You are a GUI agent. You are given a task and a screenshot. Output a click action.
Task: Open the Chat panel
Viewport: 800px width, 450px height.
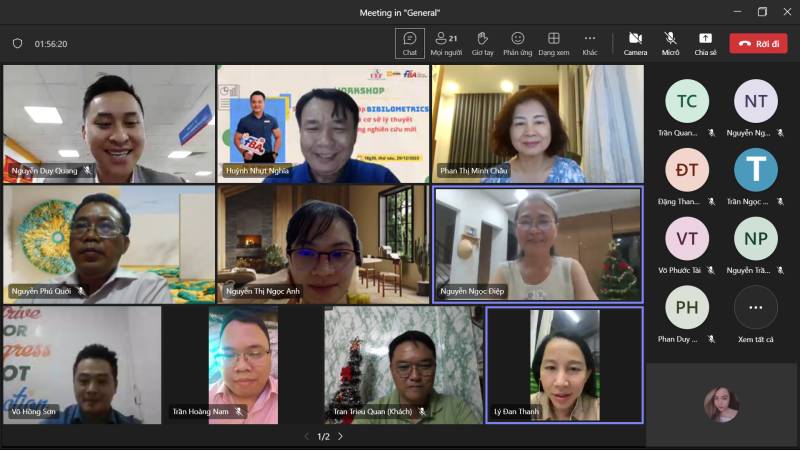pyautogui.click(x=409, y=43)
